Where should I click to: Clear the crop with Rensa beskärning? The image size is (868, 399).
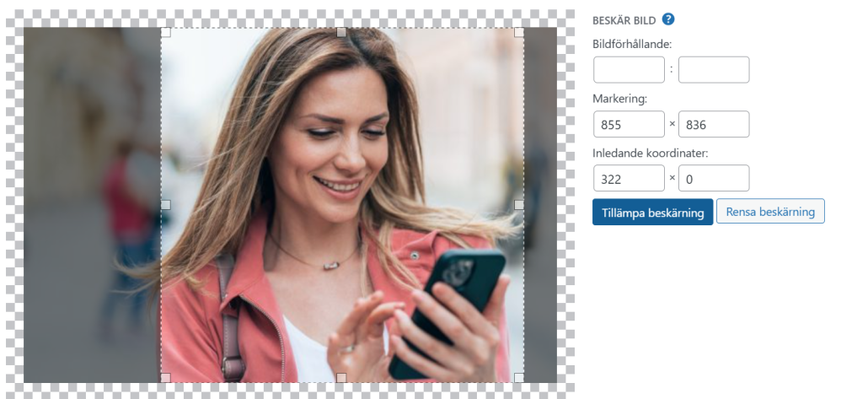[770, 211]
